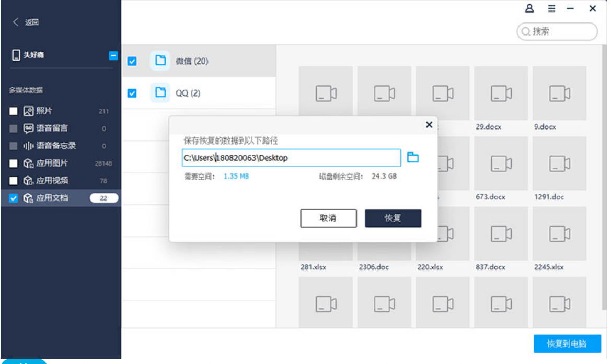Toggle the 微信 (20) checkbox
This screenshot has width=611, height=364.
[x=132, y=62]
